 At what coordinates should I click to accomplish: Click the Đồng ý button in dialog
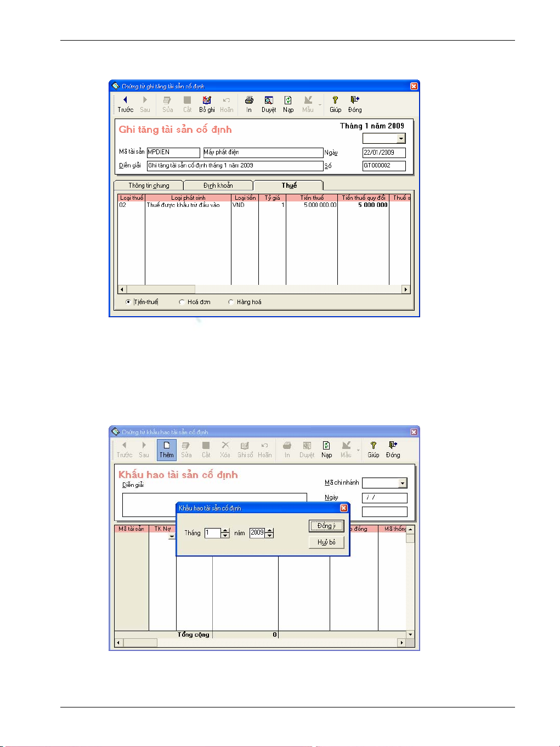coord(326,526)
